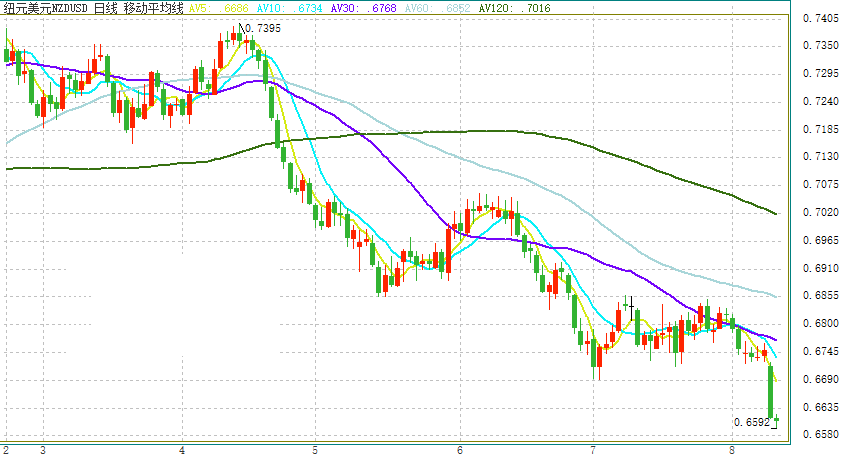Click month 8 on the time axis

(x=733, y=449)
